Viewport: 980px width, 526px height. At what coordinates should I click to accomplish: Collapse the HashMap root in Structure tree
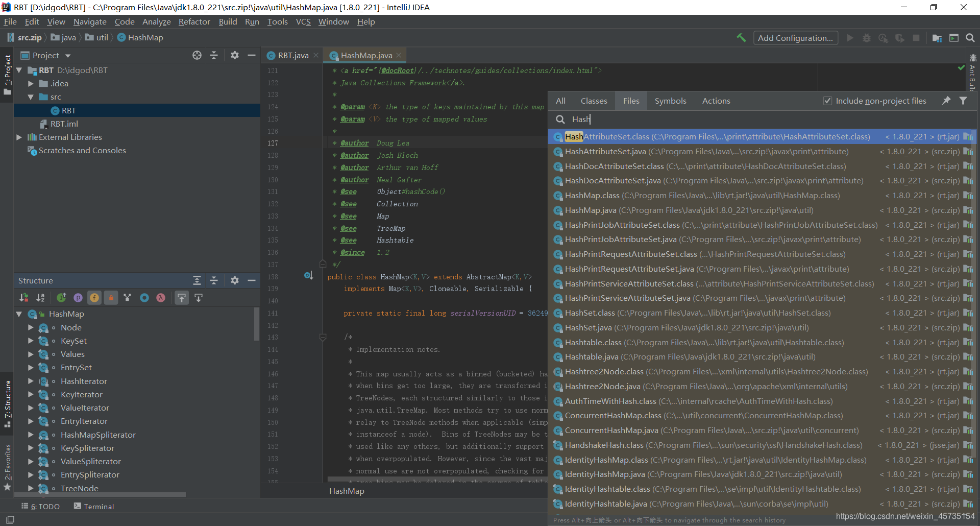[x=19, y=314]
